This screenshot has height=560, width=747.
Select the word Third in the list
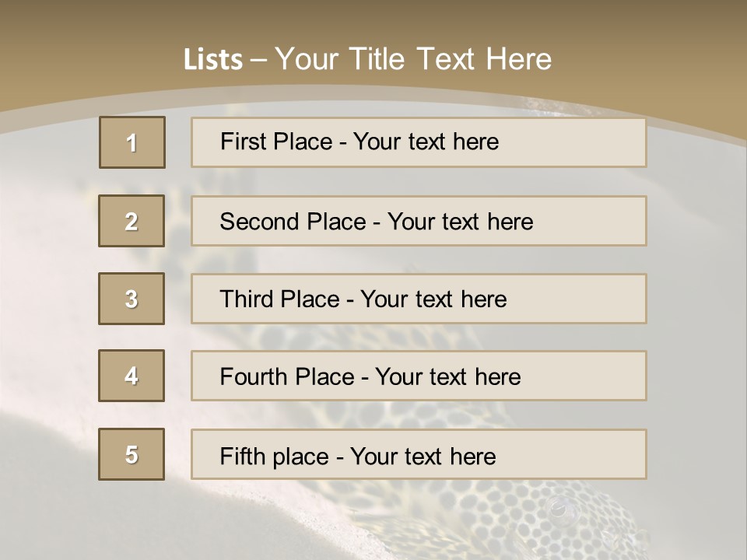pos(246,299)
